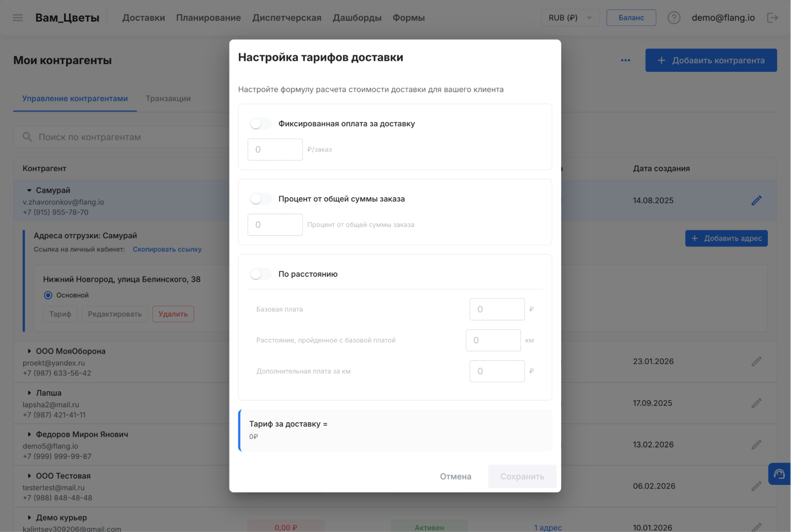Viewport: 791px width, 532px height.
Task: Edit Самурай contractor with pencil icon
Action: (757, 201)
